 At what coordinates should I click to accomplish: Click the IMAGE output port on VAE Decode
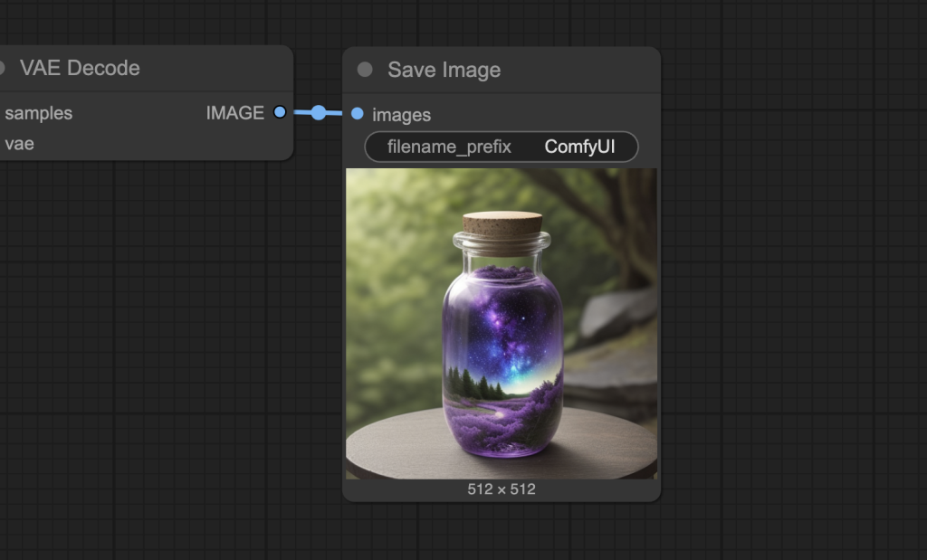coord(280,112)
